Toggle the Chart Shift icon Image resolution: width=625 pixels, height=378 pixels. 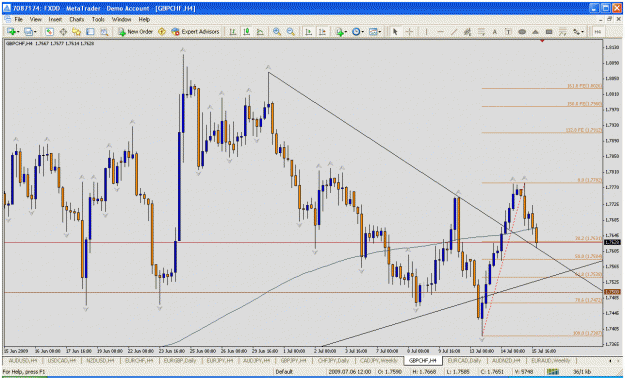tap(322, 32)
